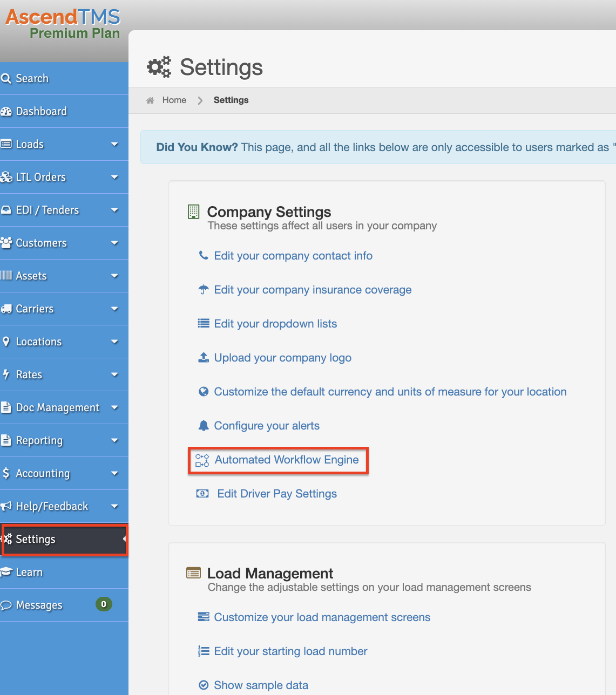Click the Home breadcrumb link

pos(174,100)
